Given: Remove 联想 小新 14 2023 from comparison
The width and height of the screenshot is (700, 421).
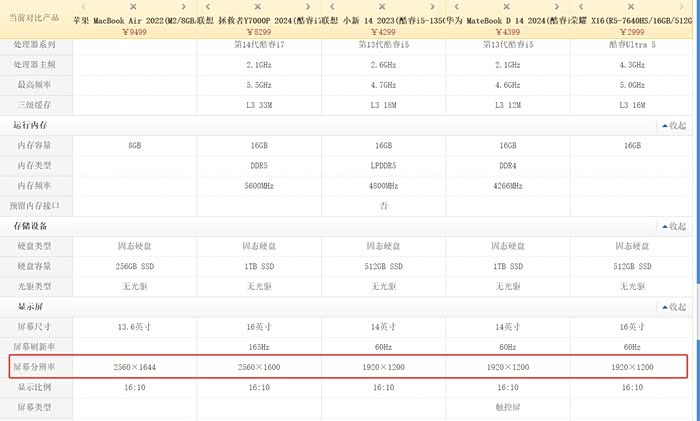Looking at the screenshot, I should tap(382, 7).
